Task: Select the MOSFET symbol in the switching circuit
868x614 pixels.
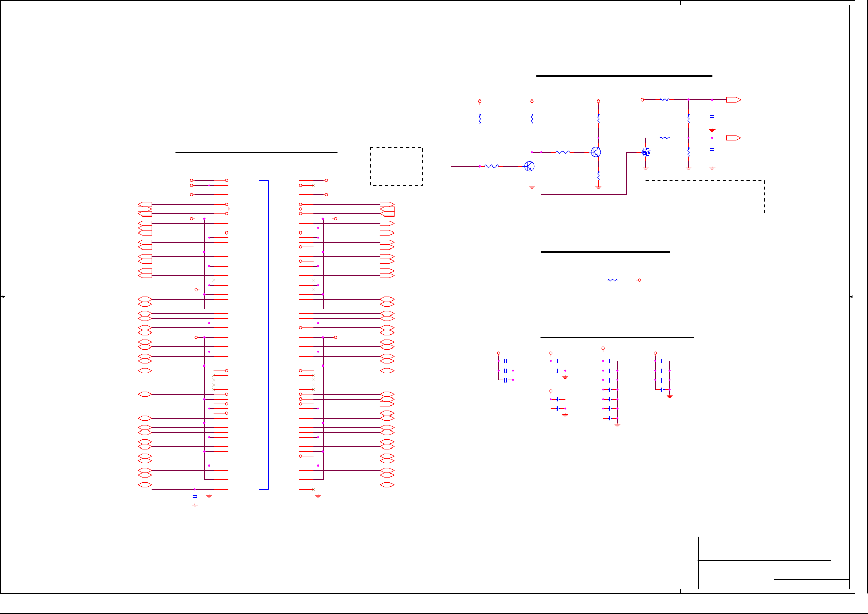Action: tap(645, 152)
